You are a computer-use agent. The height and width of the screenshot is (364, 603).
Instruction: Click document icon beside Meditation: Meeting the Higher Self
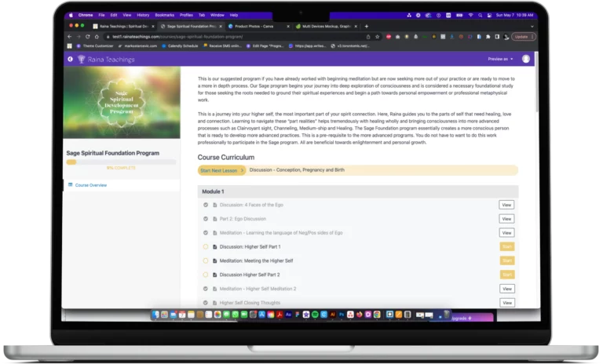point(215,260)
